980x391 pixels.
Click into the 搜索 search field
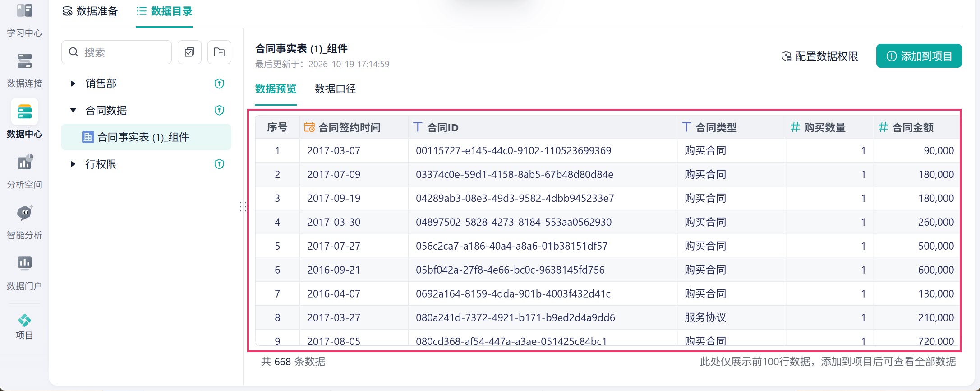tap(116, 52)
